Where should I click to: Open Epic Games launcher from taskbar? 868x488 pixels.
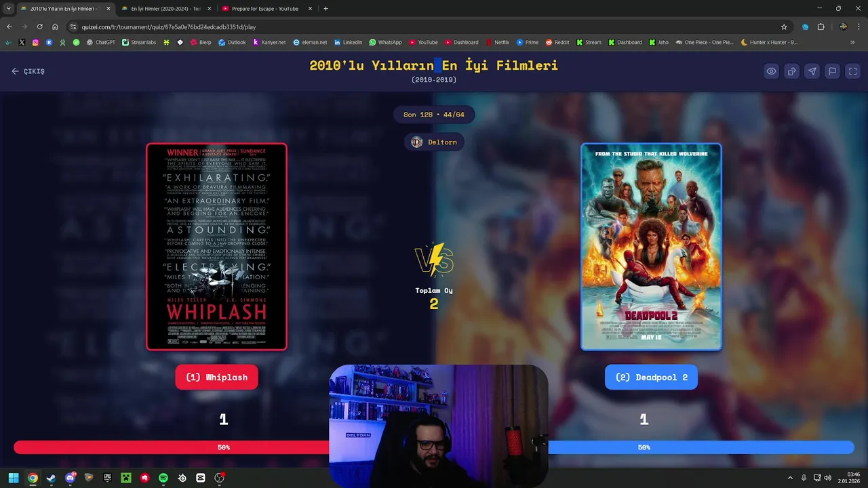tap(107, 478)
